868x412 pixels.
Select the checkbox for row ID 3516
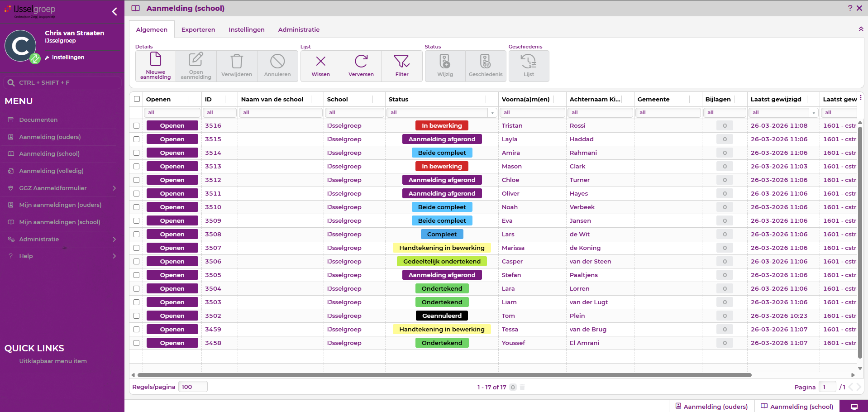tap(137, 126)
